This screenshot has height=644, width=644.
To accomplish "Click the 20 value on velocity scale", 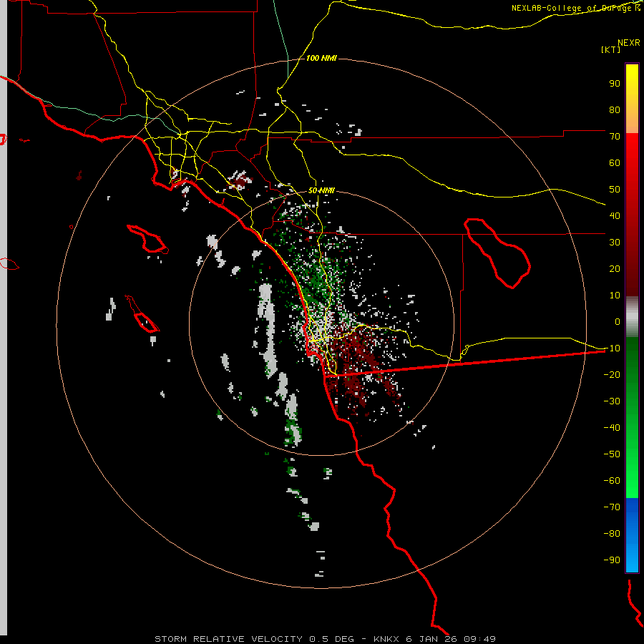I will pos(615,268).
